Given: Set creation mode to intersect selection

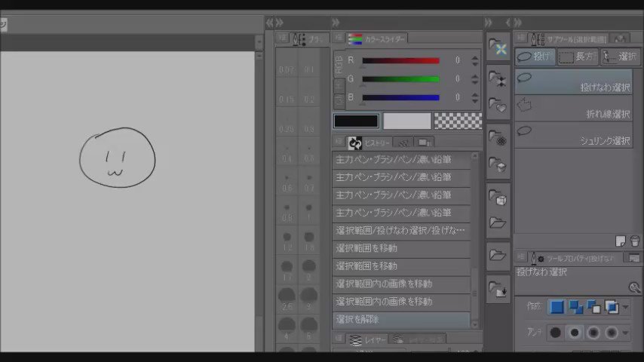Looking at the screenshot, I should coord(612,306).
